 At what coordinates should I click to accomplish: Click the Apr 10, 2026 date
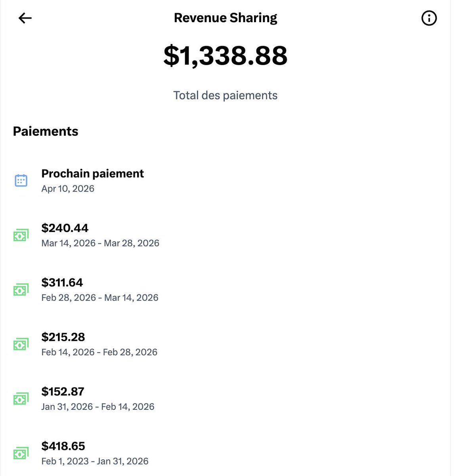coord(68,189)
